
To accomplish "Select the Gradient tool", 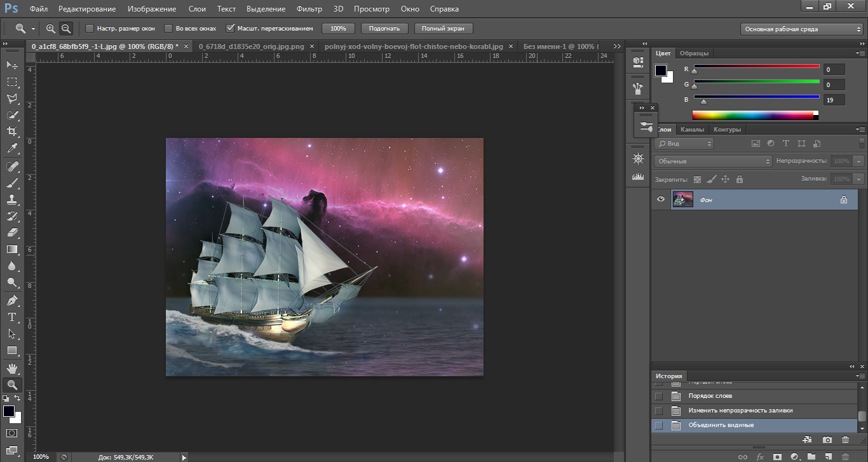I will coord(12,249).
